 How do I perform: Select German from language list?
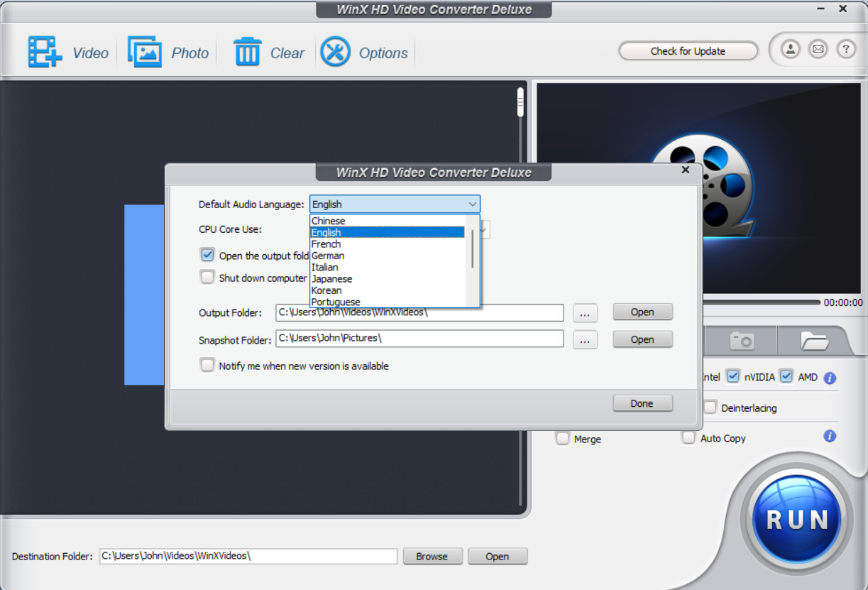(387, 256)
